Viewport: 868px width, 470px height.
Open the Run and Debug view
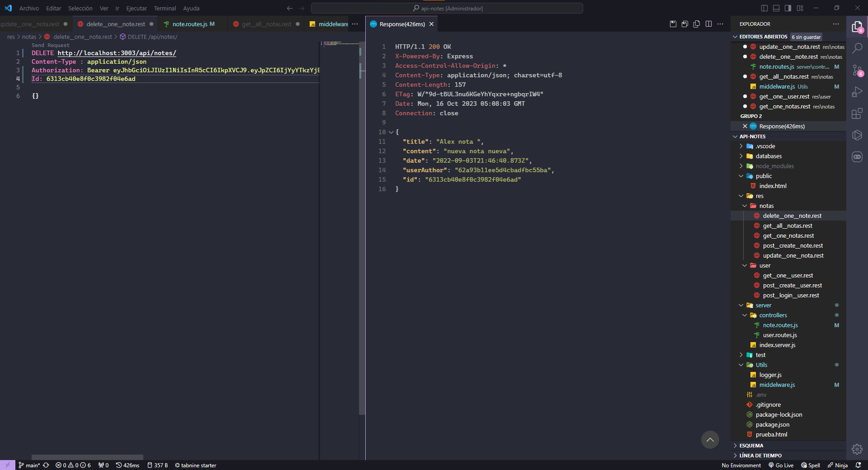(x=857, y=92)
